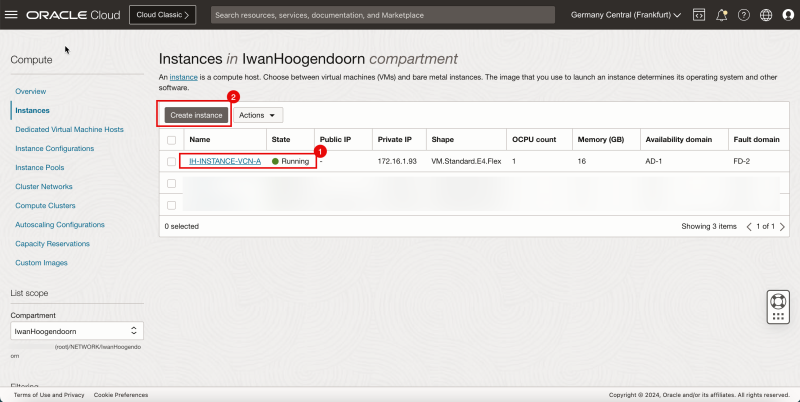The image size is (800, 402).
Task: Select Instance Configurations in the sidebar
Action: (x=54, y=148)
